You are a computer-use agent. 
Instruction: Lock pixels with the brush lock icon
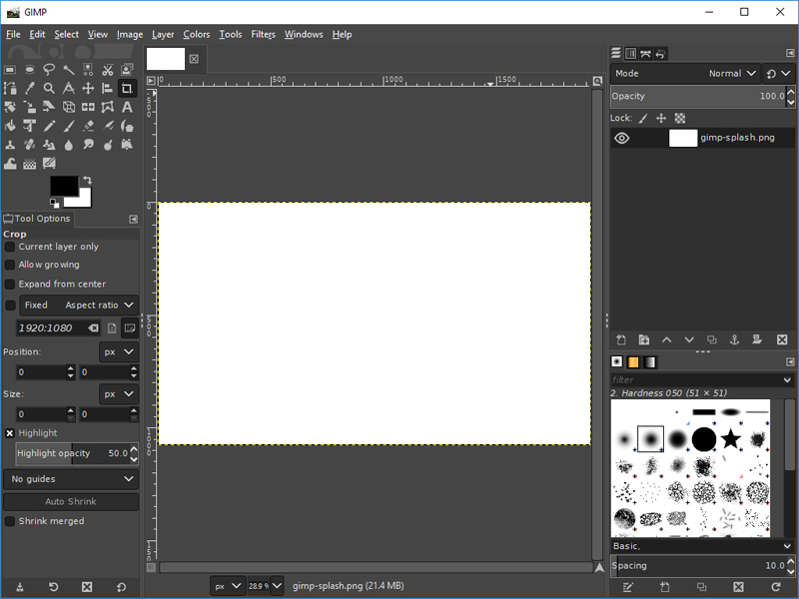[x=643, y=118]
